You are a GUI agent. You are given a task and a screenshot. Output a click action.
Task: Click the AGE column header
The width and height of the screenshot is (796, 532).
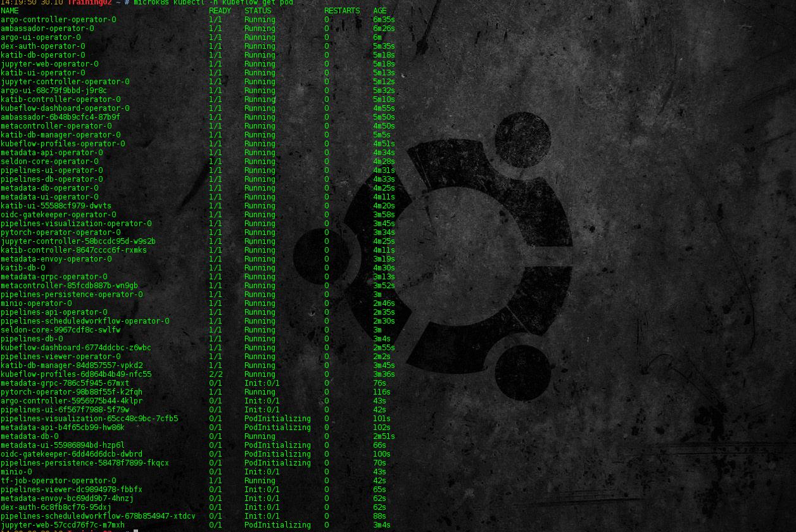pyautogui.click(x=380, y=11)
